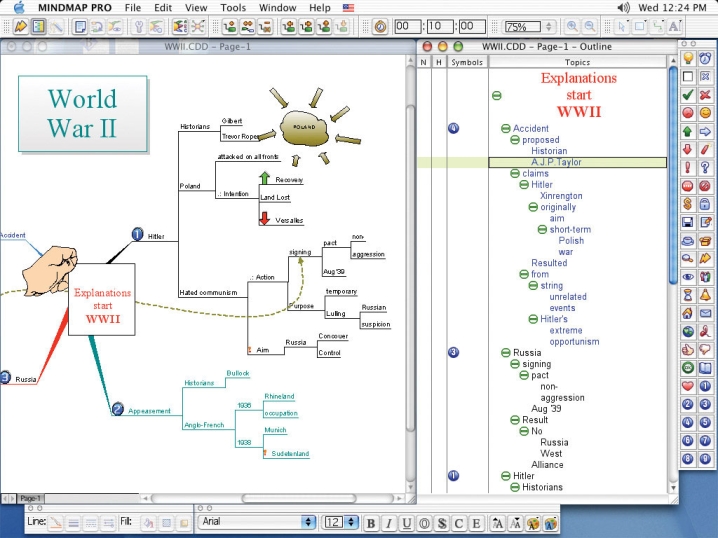Open the Tools menu
This screenshot has width=718, height=538.
(x=233, y=7)
